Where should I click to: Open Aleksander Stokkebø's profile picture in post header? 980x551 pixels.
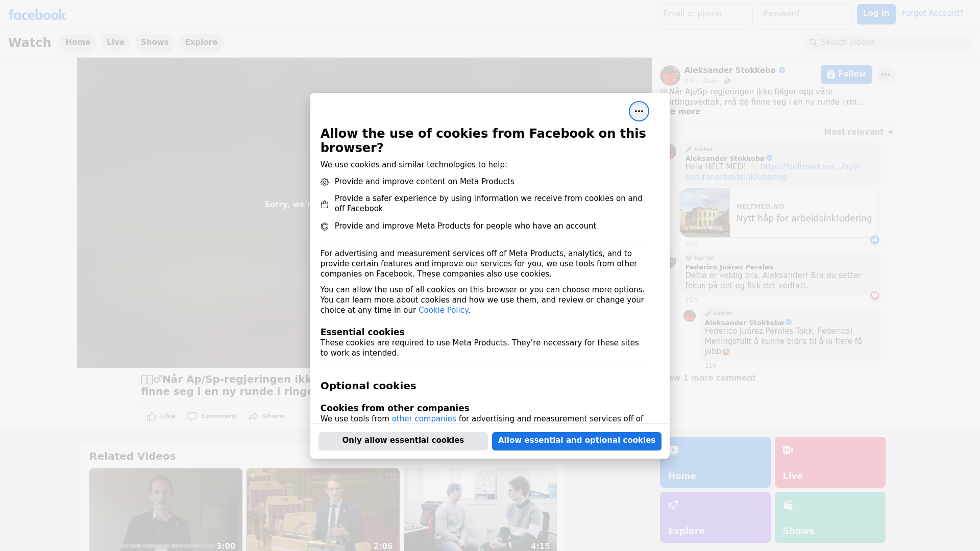tap(670, 75)
